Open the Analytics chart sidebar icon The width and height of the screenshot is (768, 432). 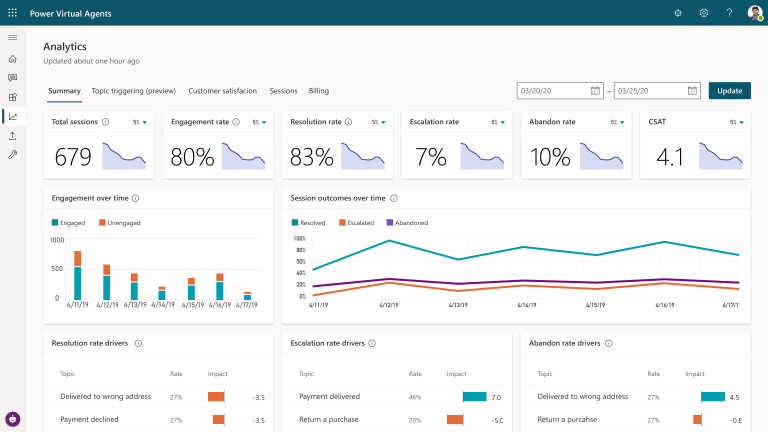tap(13, 116)
